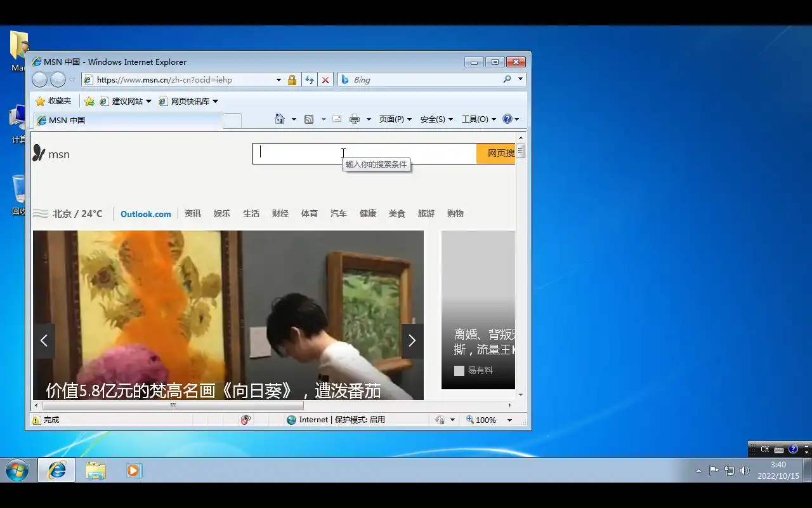The width and height of the screenshot is (812, 508).
Task: Click the address bar URL field
Action: [184, 80]
